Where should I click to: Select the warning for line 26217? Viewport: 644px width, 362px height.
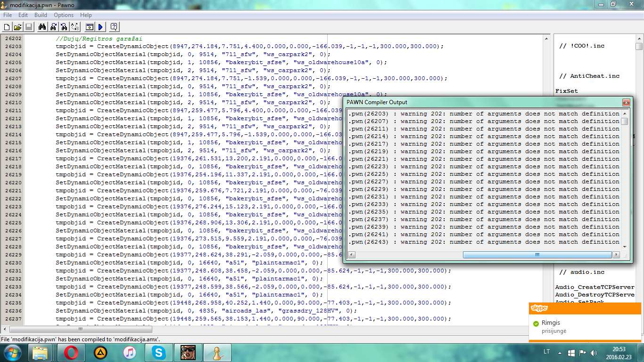484,144
